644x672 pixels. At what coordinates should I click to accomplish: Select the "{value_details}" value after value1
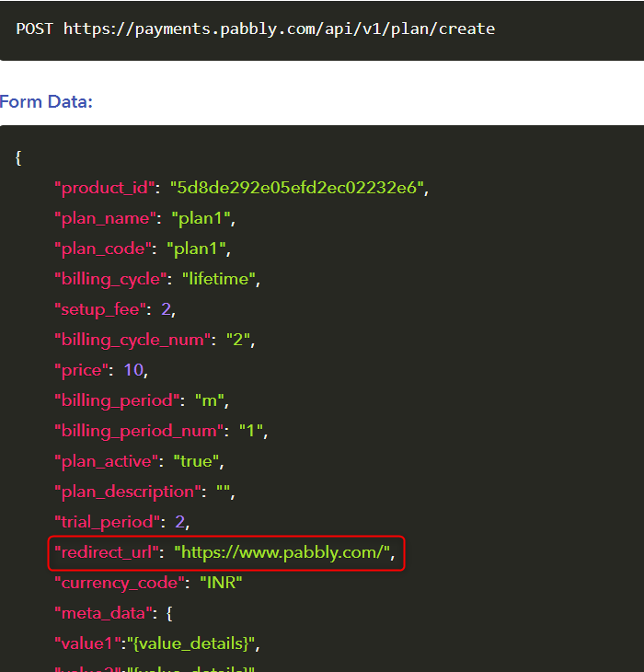[x=191, y=643]
